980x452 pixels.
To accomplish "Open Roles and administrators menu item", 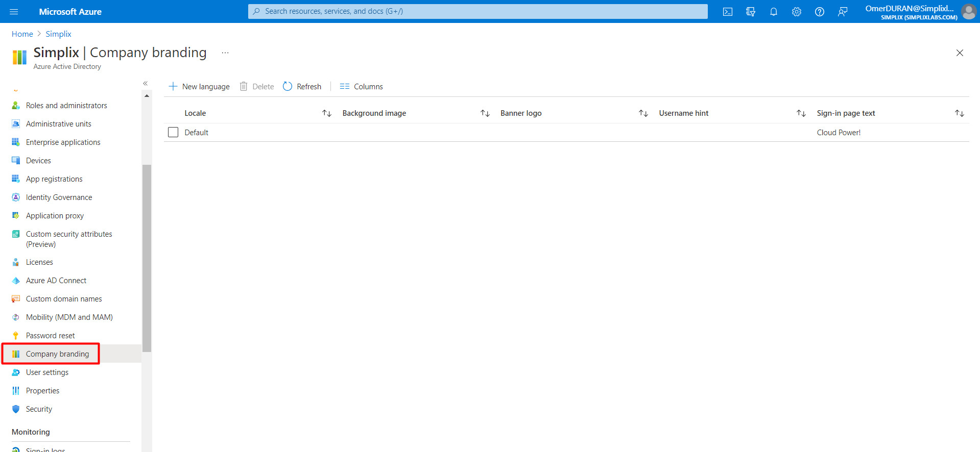I will (66, 106).
